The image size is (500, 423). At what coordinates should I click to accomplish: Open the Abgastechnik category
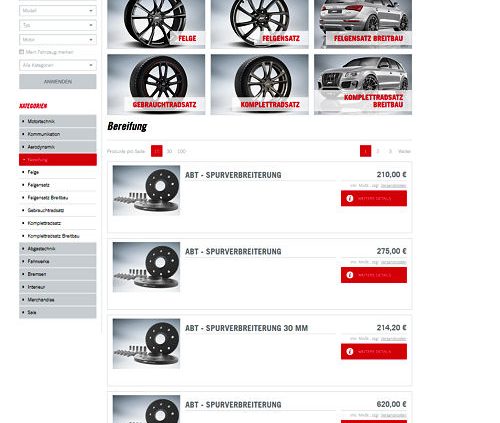tap(58, 249)
